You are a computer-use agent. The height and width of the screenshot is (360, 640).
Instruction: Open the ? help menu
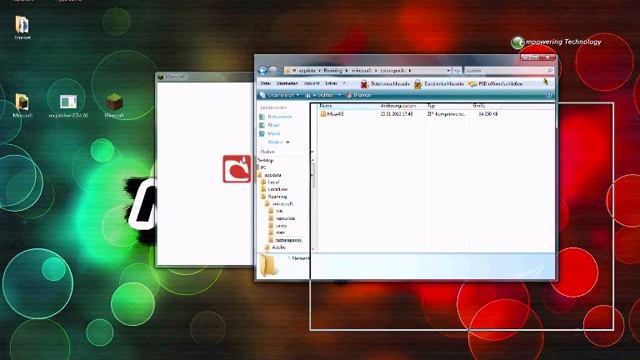[x=344, y=83]
